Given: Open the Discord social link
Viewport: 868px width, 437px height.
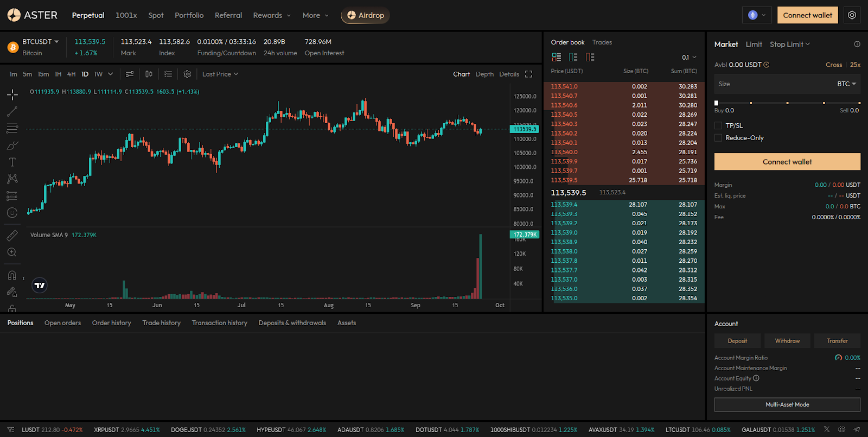Looking at the screenshot, I should (x=842, y=429).
